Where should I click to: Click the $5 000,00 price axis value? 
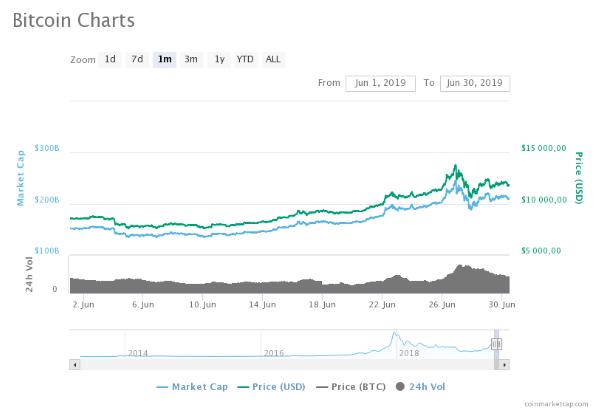pyautogui.click(x=541, y=251)
